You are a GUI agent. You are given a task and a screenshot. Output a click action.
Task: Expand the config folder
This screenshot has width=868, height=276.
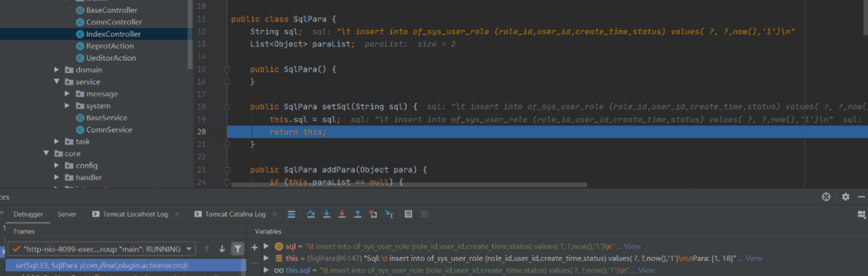pos(58,166)
